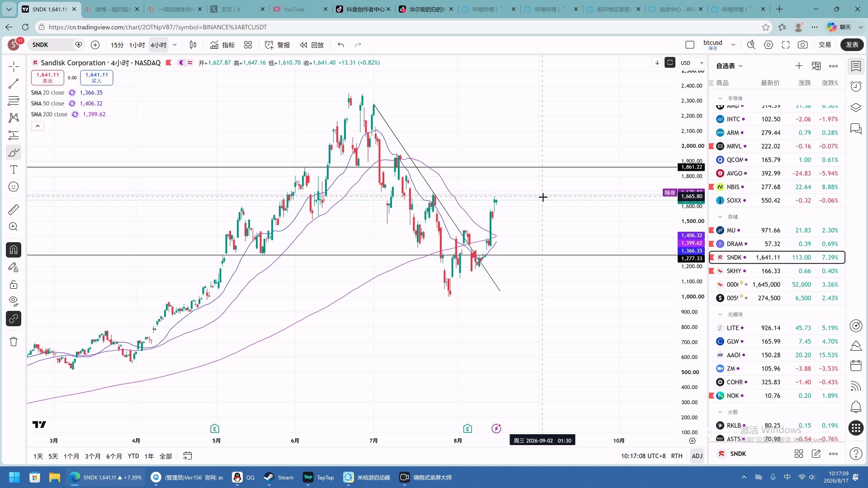Activate the zoom-in tool

14,226
